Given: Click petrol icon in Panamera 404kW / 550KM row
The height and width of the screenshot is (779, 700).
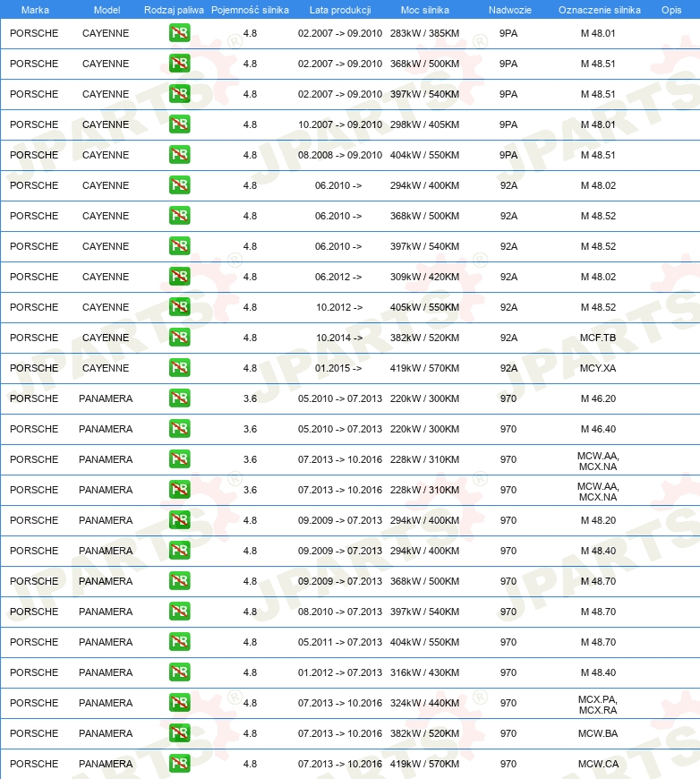Looking at the screenshot, I should (x=179, y=642).
